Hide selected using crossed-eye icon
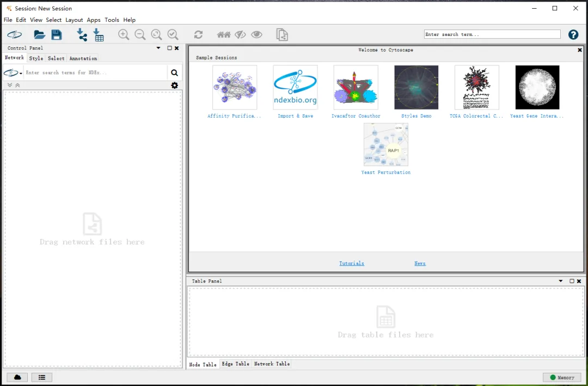This screenshot has width=588, height=386. pyautogui.click(x=241, y=34)
